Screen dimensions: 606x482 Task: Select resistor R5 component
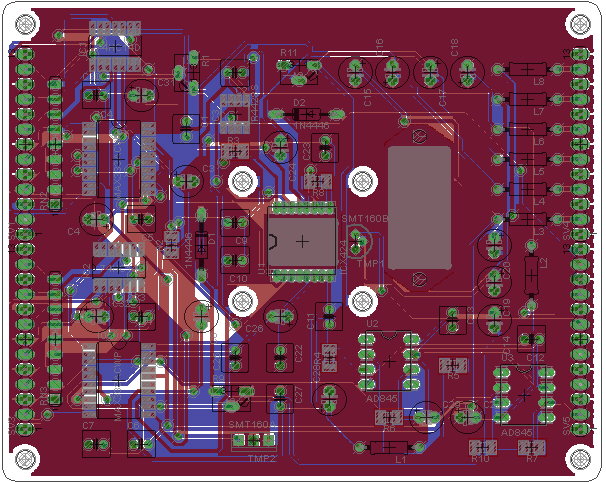point(453,365)
